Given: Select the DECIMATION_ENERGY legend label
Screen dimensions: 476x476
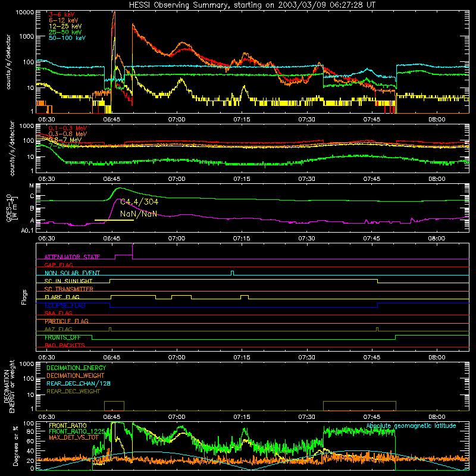Looking at the screenshot, I should click(76, 368).
